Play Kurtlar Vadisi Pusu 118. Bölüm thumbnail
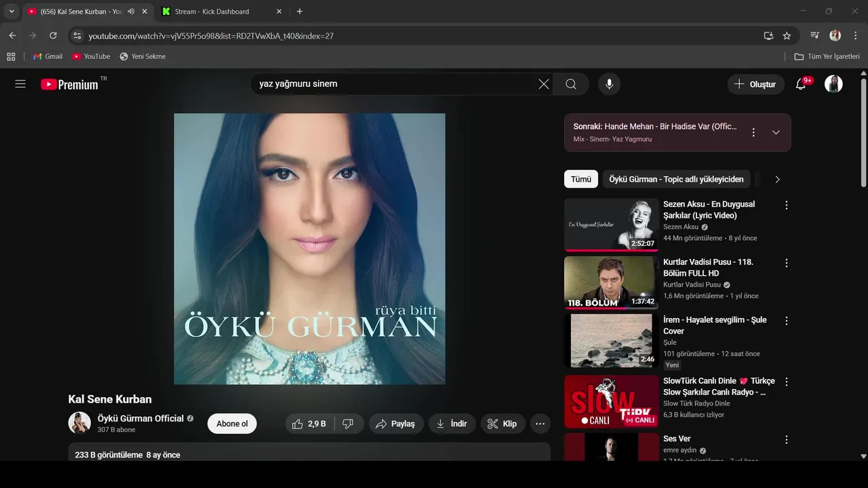The height and width of the screenshot is (488, 868). coord(611,283)
